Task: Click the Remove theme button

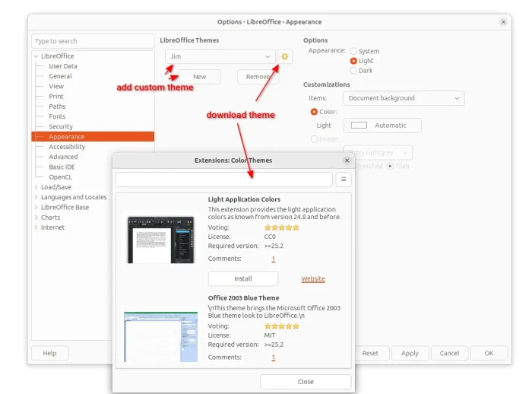Action: pos(258,77)
